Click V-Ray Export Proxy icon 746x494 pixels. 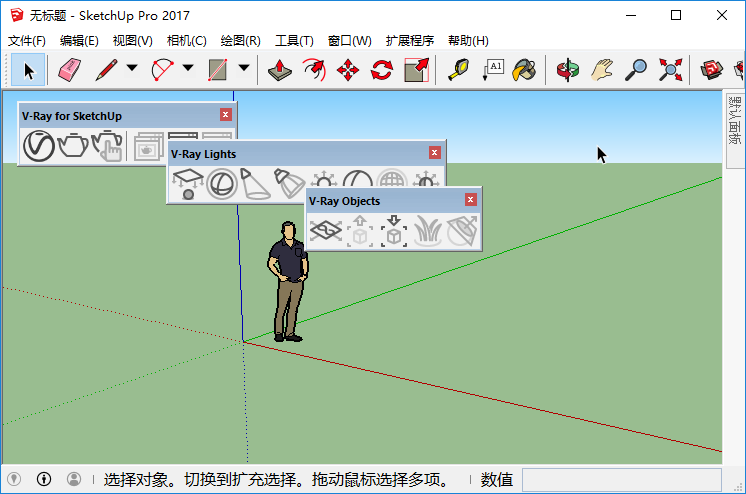pyautogui.click(x=360, y=231)
